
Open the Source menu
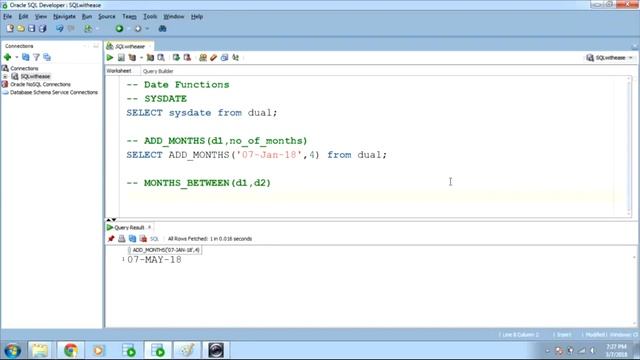pyautogui.click(x=107, y=17)
